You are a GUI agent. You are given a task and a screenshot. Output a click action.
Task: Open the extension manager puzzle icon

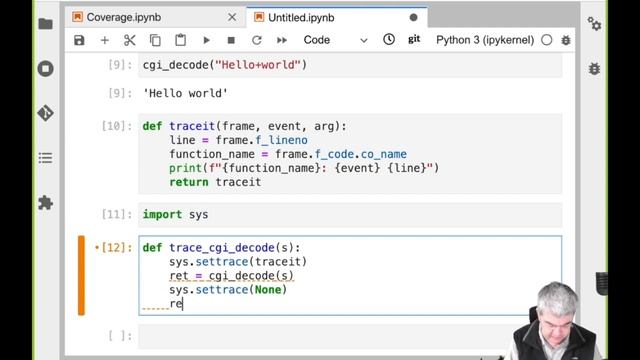[45, 202]
